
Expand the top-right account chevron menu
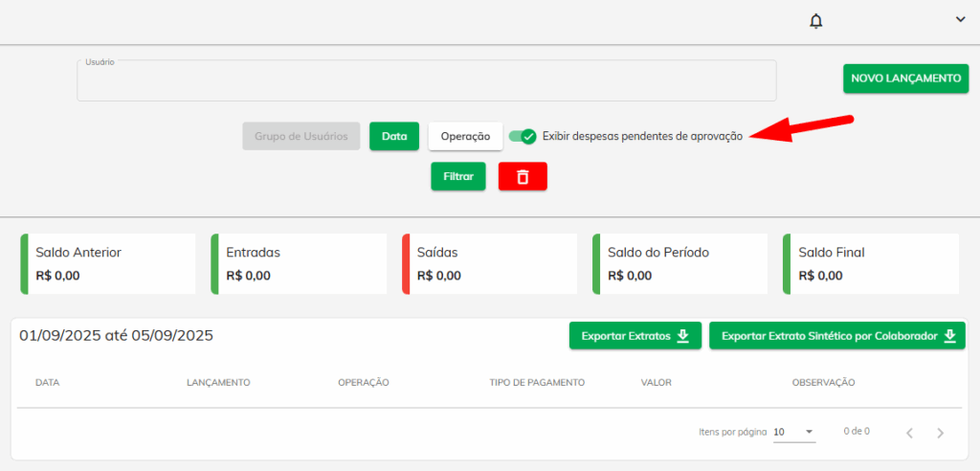(x=960, y=18)
